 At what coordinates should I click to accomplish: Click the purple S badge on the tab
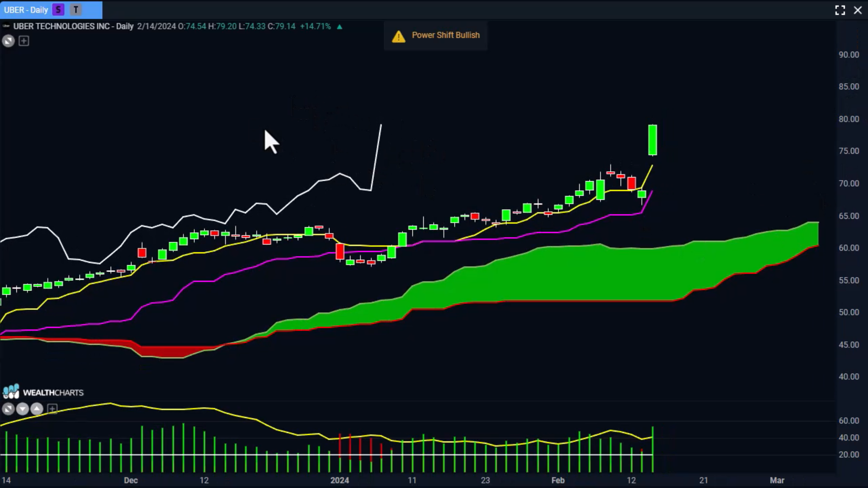tap(58, 9)
